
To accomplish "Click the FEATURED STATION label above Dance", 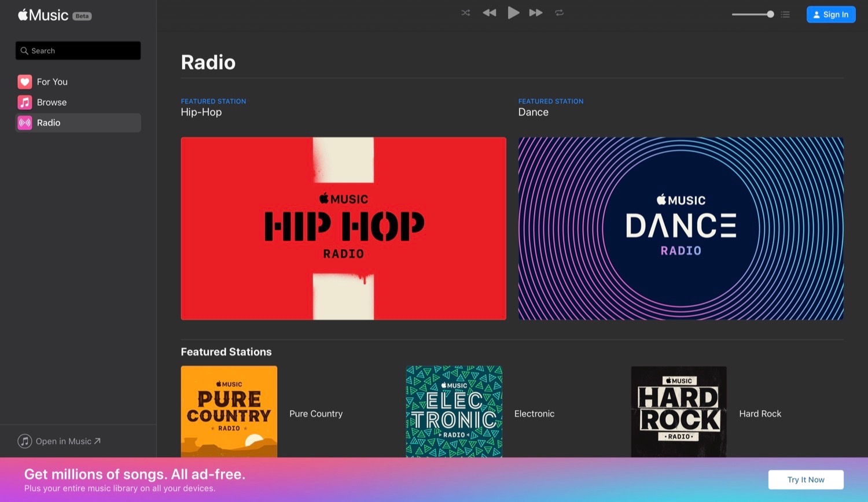I will click(551, 101).
